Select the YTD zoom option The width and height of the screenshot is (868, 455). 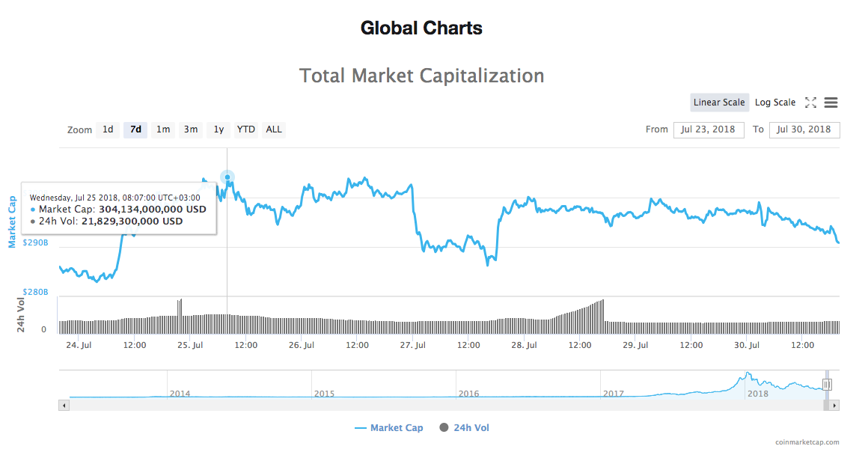[x=245, y=129]
